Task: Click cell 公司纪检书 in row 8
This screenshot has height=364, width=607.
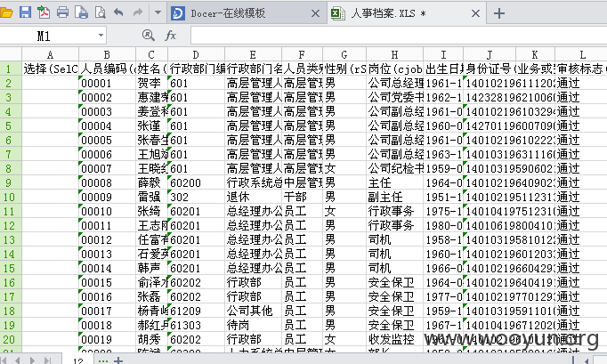Action: click(x=395, y=169)
